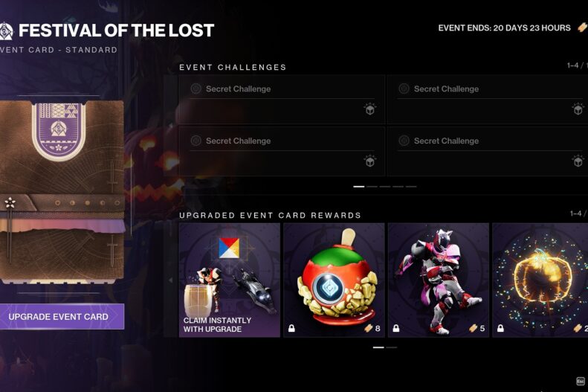Select Claim Instantly With Upgrade reward tile
Viewport: 588px width, 392px height.
click(x=230, y=280)
